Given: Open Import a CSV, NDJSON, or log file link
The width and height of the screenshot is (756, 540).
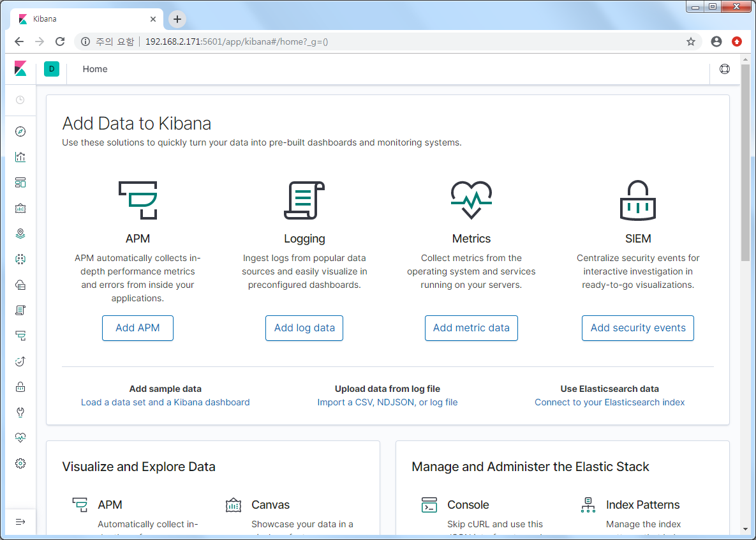Looking at the screenshot, I should [x=388, y=402].
